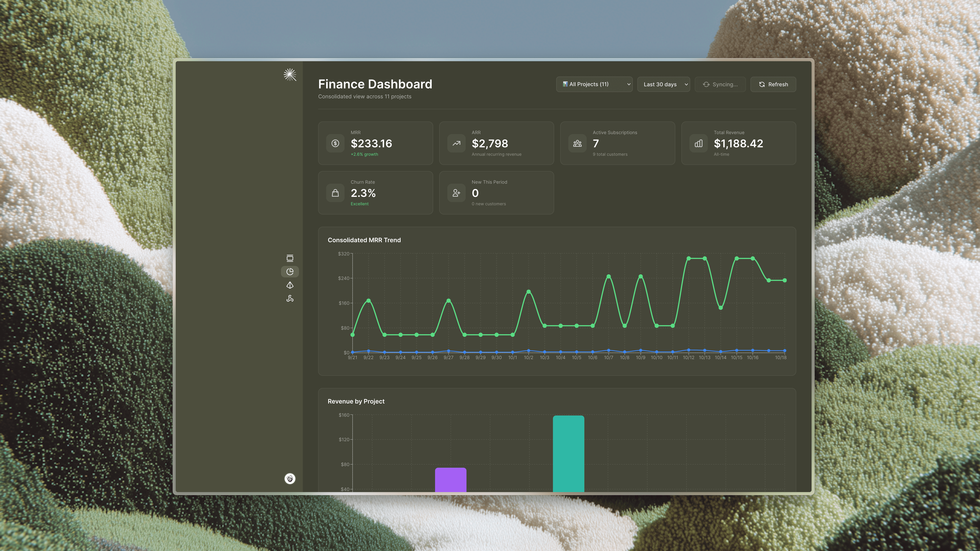Click the starburst logo in the sidebar
The image size is (980, 551).
[x=290, y=75]
